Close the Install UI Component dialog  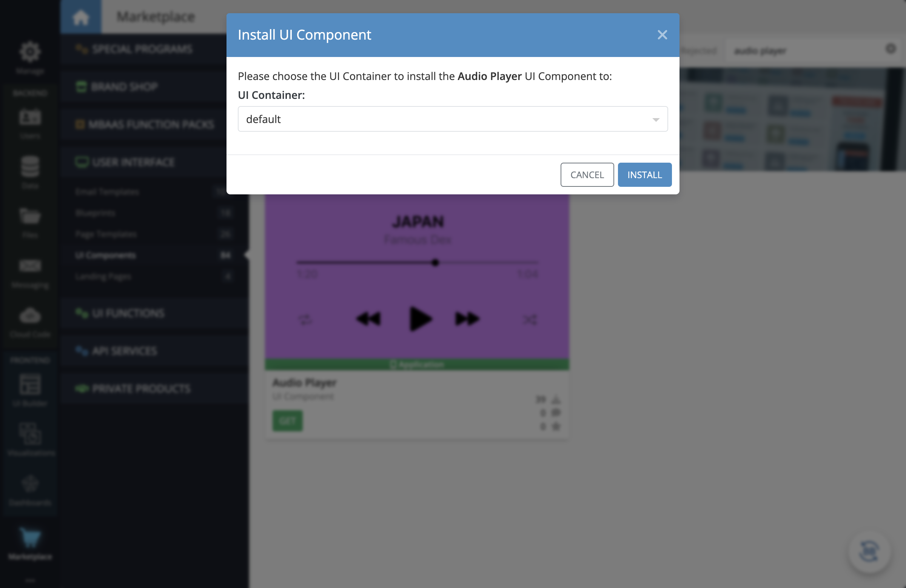[x=663, y=34]
